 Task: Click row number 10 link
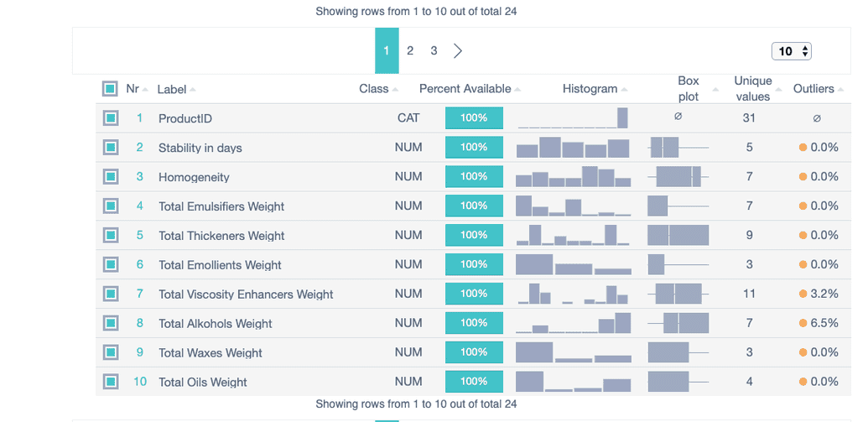tap(140, 382)
